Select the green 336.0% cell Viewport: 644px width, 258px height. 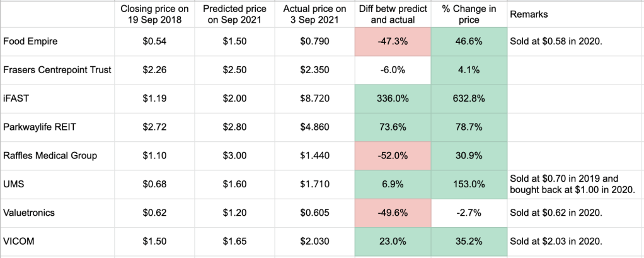click(x=392, y=98)
